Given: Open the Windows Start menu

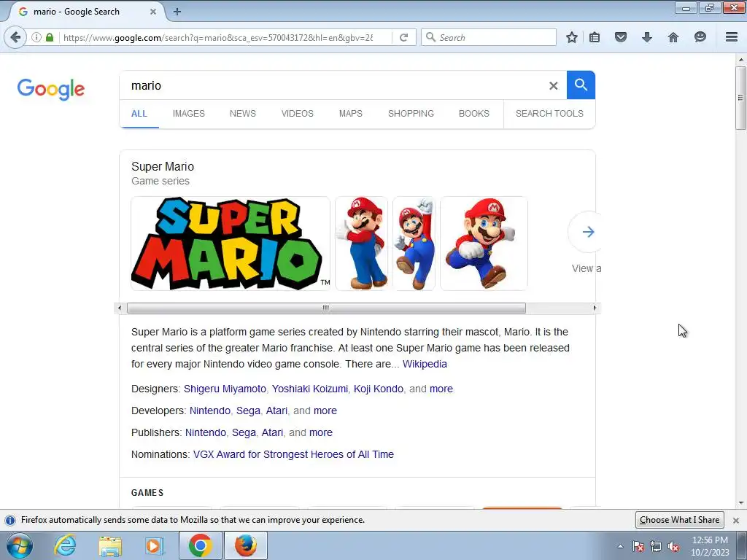Looking at the screenshot, I should pos(19,545).
